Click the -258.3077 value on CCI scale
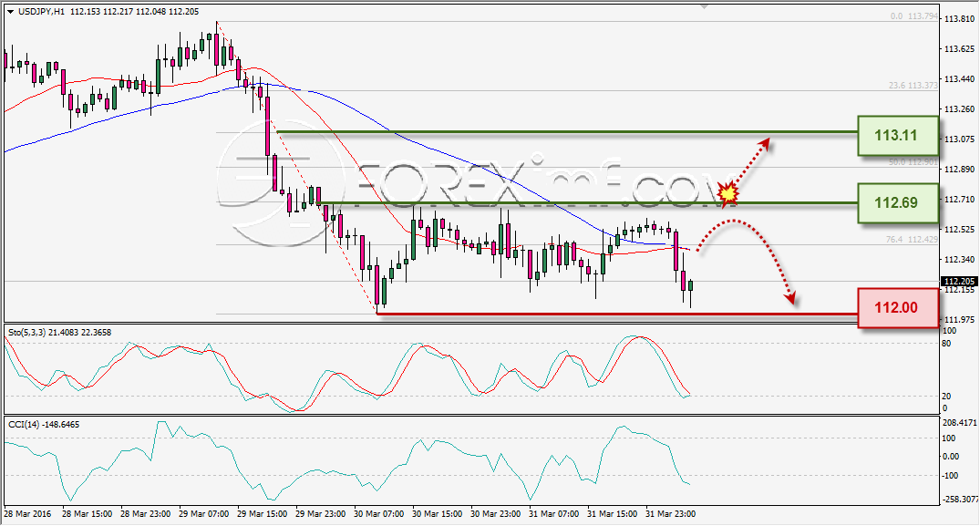The height and width of the screenshot is (526, 980). pos(959,500)
